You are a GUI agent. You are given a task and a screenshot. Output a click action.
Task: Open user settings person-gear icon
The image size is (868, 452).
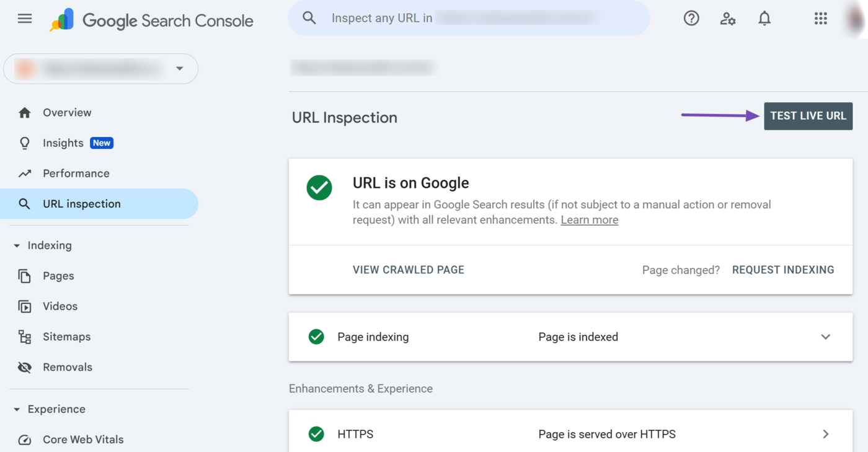click(728, 19)
